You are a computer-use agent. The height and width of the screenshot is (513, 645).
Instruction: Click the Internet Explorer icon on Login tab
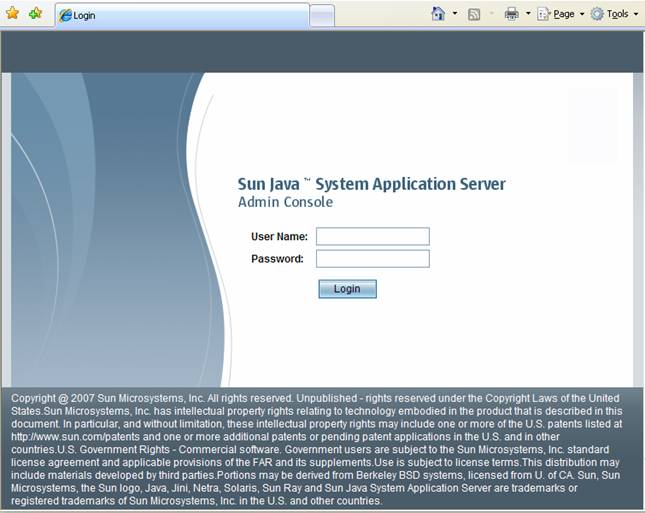[x=66, y=16]
